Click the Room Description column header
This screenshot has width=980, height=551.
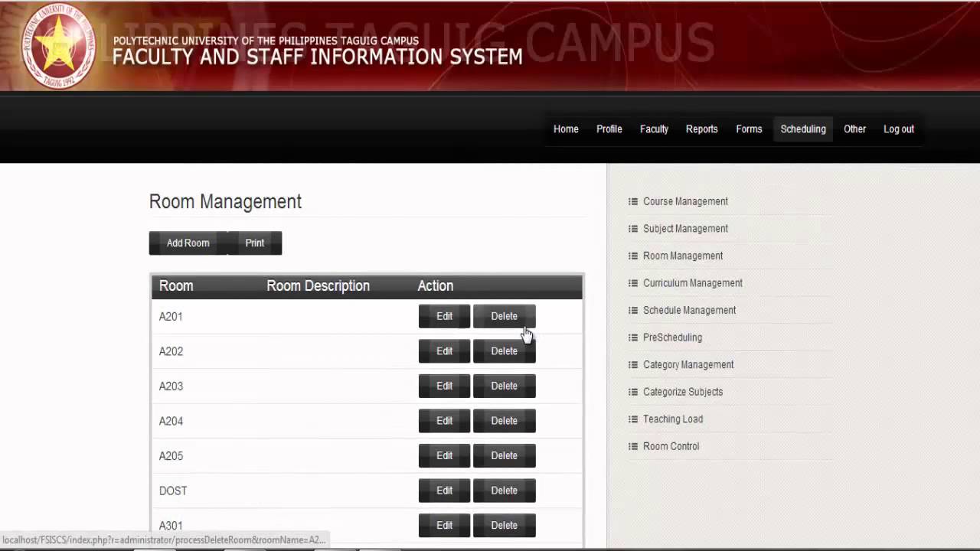coord(318,286)
